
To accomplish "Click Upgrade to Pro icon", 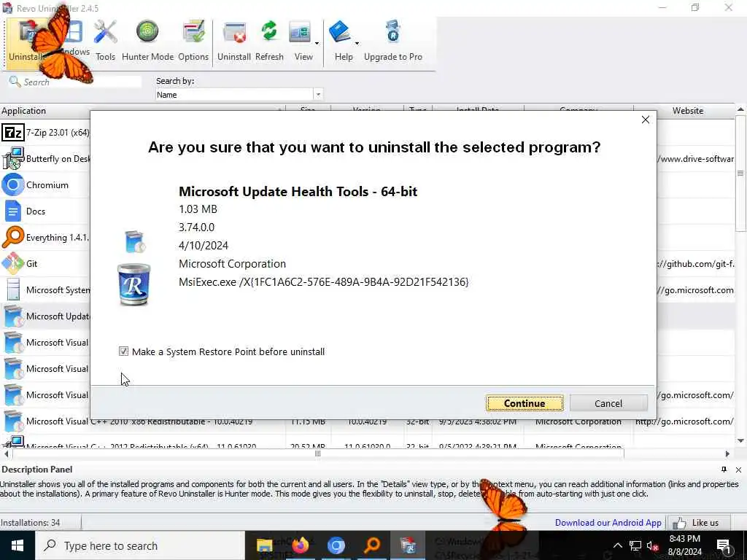I will tap(393, 41).
